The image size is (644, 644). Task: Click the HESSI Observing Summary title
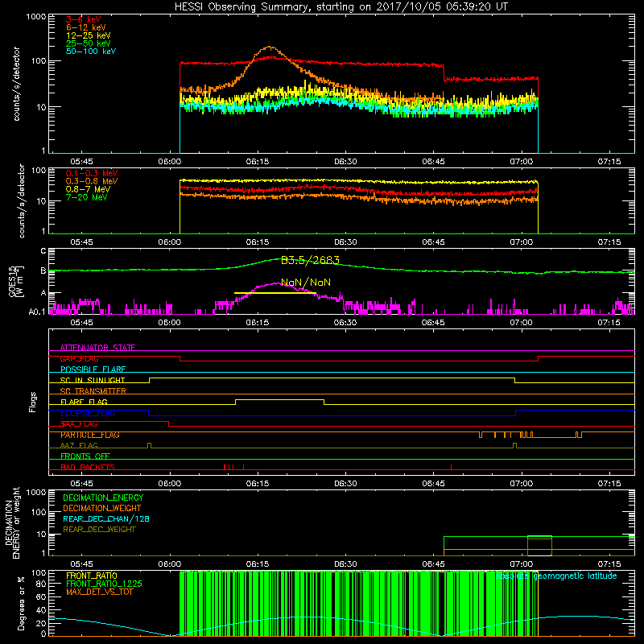[341, 7]
